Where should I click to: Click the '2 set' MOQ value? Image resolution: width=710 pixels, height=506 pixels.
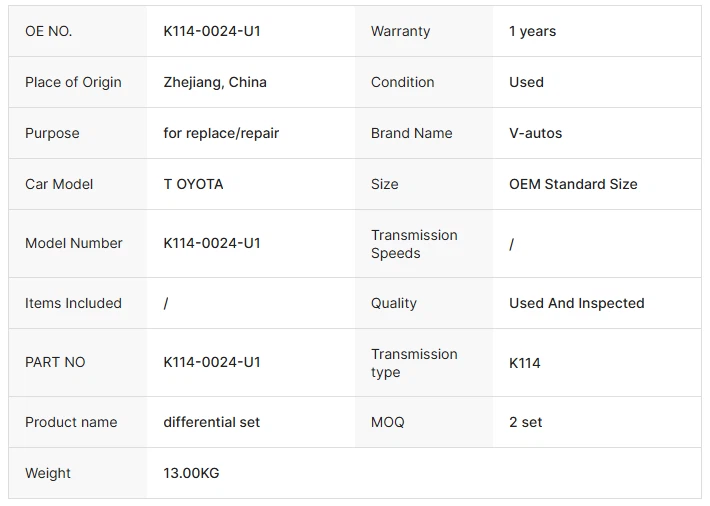pos(525,422)
